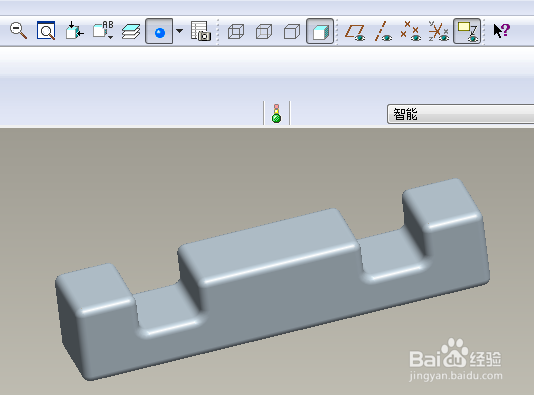Screen dimensions: 534x395
Task: Click the context-sensitive help cursor icon
Action: click(502, 31)
